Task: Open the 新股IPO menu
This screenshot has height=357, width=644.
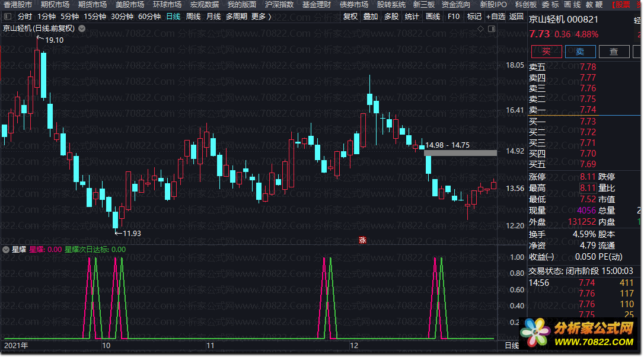Action: click(493, 5)
